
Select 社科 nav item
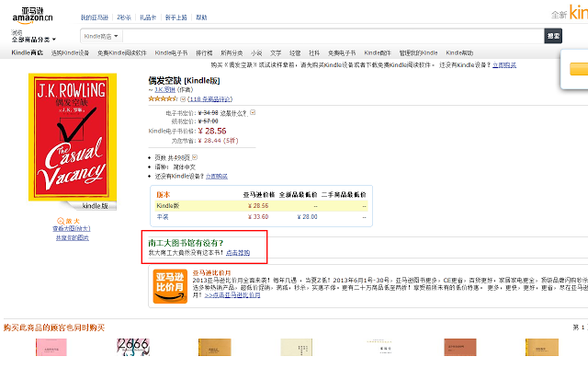314,53
